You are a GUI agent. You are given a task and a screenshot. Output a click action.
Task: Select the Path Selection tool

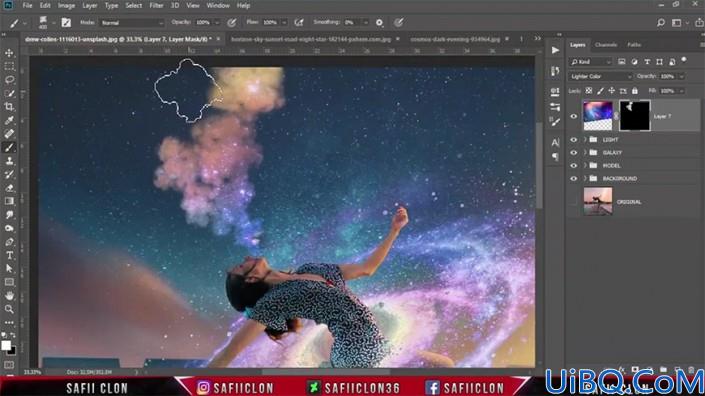9,269
